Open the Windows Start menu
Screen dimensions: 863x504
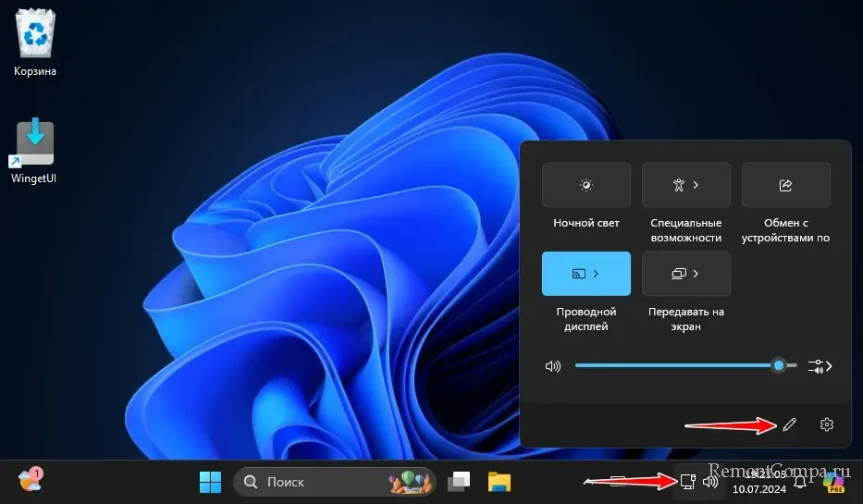pyautogui.click(x=210, y=481)
